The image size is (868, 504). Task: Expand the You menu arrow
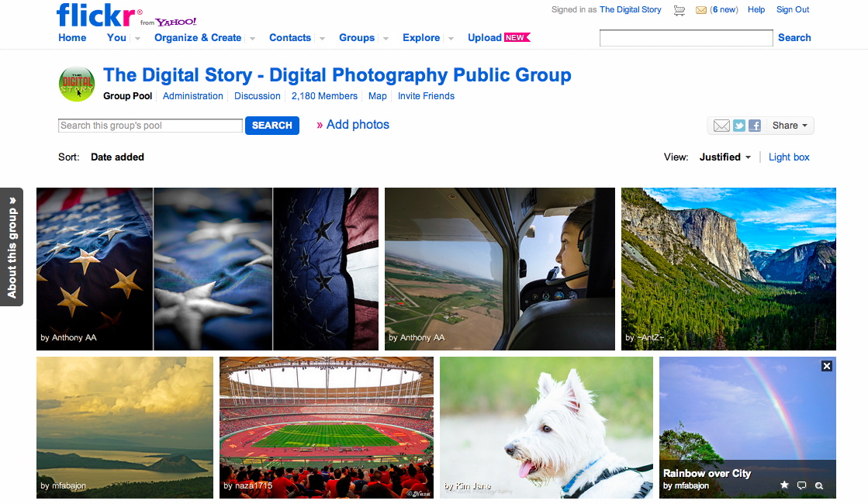(137, 38)
